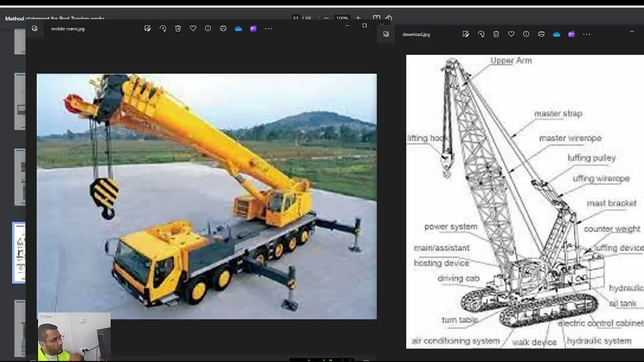Click the 'master strap' label in diagram
Viewport: 644px width, 362px height.
[x=558, y=114]
